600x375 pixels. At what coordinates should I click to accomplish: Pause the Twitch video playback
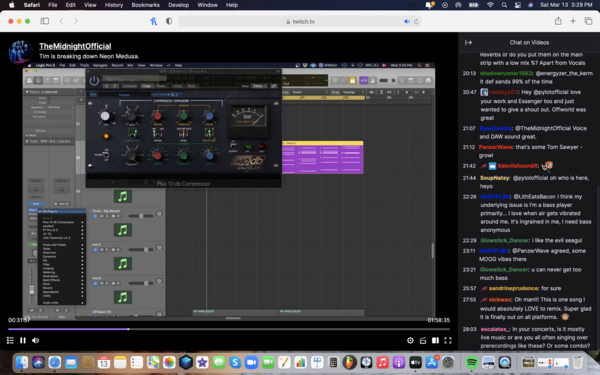(x=23, y=340)
